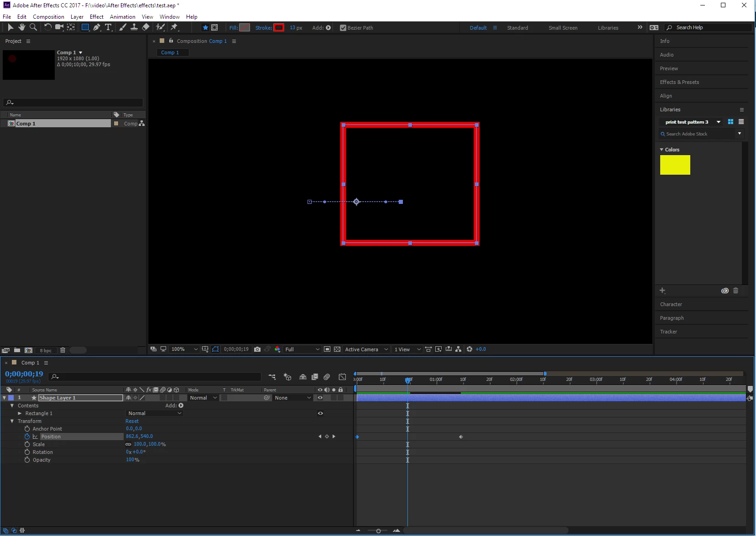Screen dimensions: 756x536
Task: Open show channel and color management icon
Action: click(277, 349)
